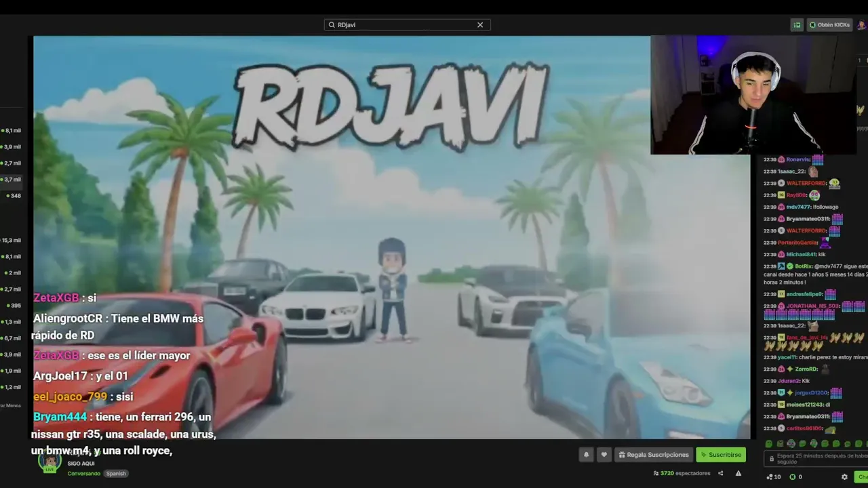868x488 pixels.
Task: Select sidebar channel with 6,7 mil viewers
Action: click(x=12, y=338)
